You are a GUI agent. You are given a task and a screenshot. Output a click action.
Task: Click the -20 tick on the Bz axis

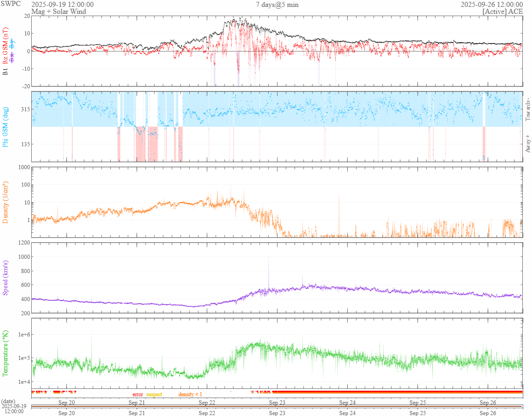point(26,86)
